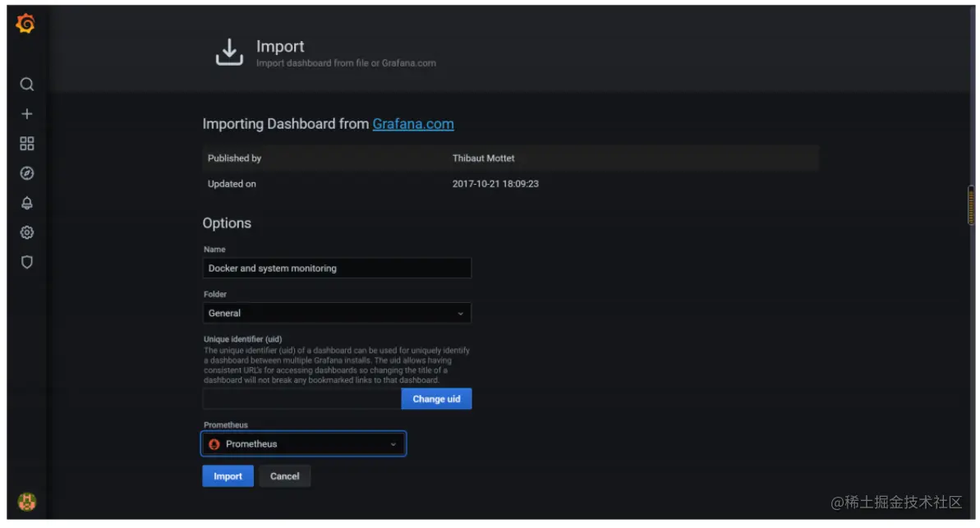Expand the Folder dropdown showing General
Viewport: 980px width, 528px height.
(337, 313)
